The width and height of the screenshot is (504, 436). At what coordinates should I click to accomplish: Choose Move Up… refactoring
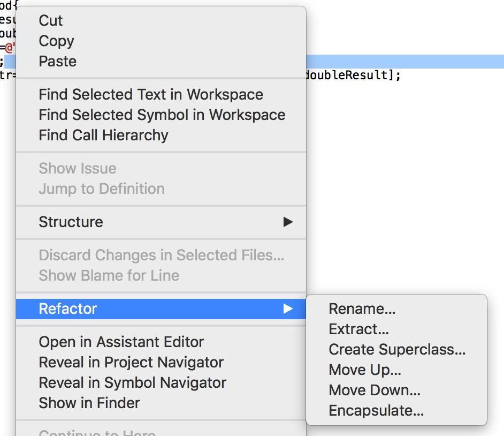click(x=364, y=370)
